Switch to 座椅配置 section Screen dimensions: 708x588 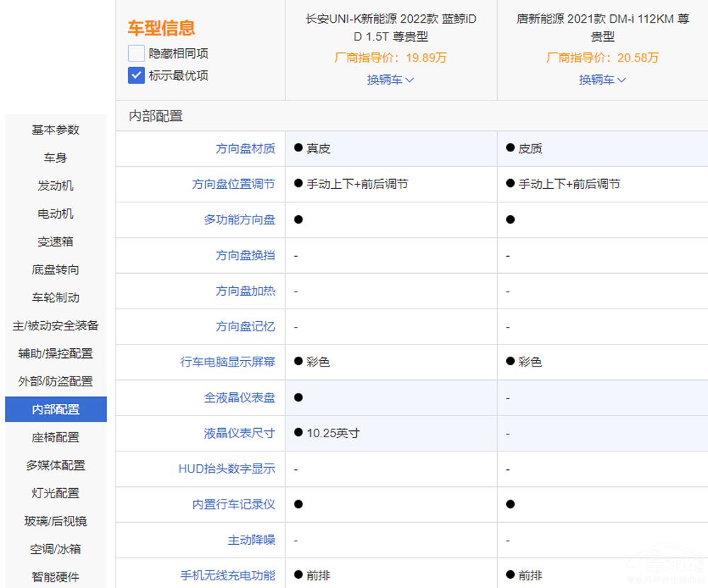pos(55,437)
